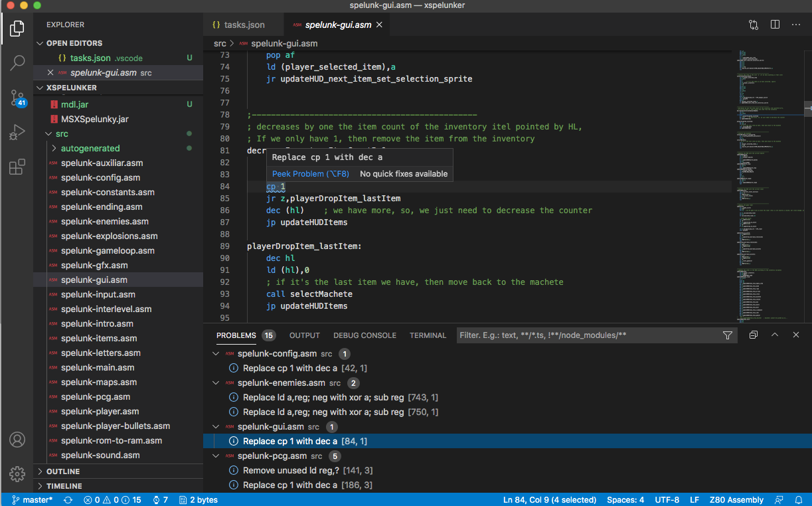
Task: Open MSXSpelunky.jar in the explorer
Action: pos(118,119)
